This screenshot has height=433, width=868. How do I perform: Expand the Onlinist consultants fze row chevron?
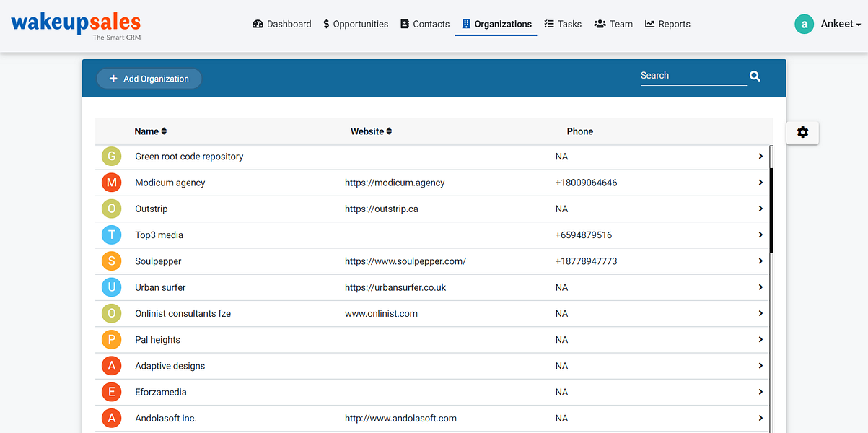tap(760, 313)
